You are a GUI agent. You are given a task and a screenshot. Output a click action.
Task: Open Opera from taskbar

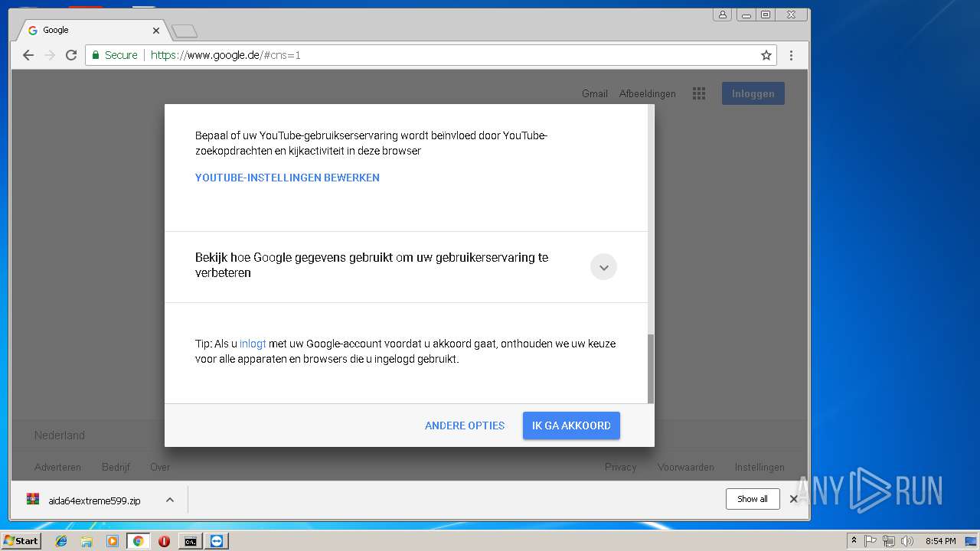pos(164,541)
